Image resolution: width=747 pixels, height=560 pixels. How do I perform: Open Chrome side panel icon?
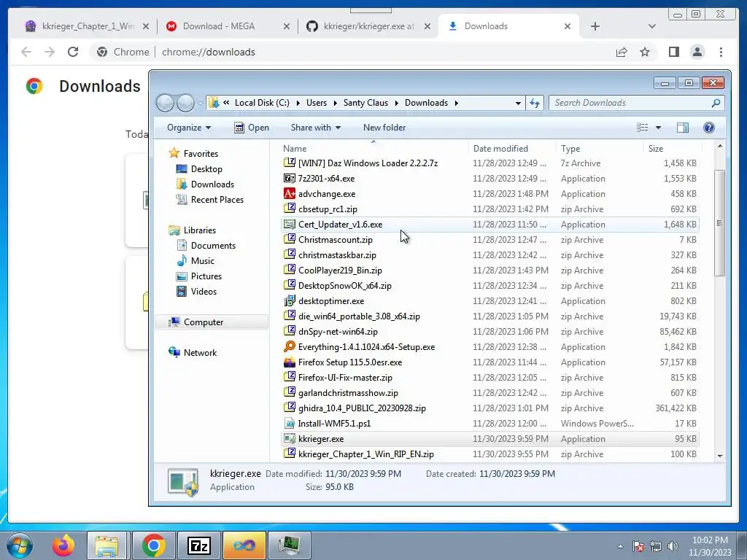[673, 52]
